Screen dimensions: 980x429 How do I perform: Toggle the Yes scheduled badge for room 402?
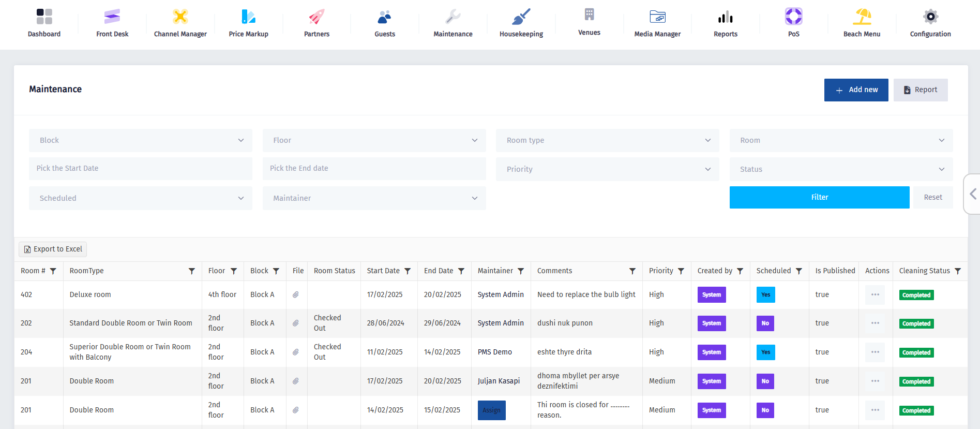(x=765, y=295)
